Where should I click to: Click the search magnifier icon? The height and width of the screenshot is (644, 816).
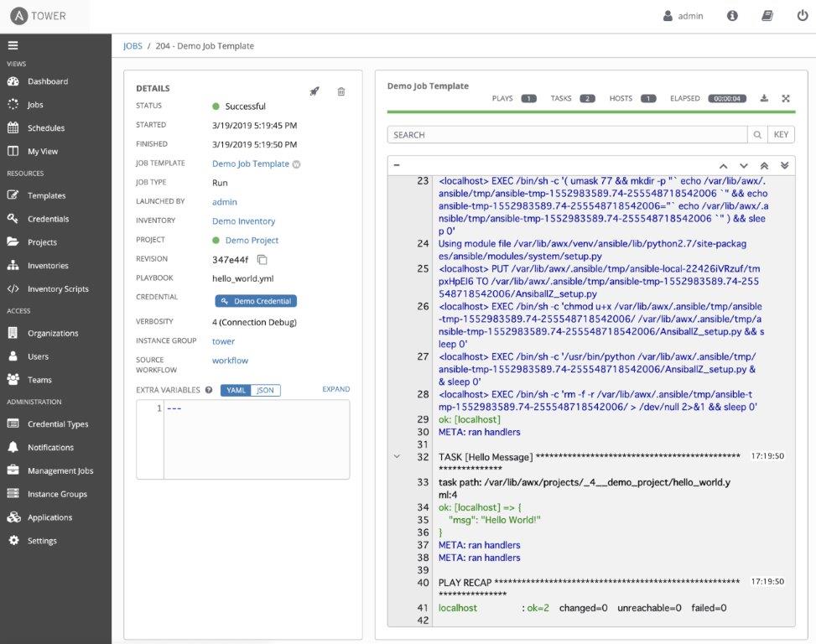coord(757,135)
